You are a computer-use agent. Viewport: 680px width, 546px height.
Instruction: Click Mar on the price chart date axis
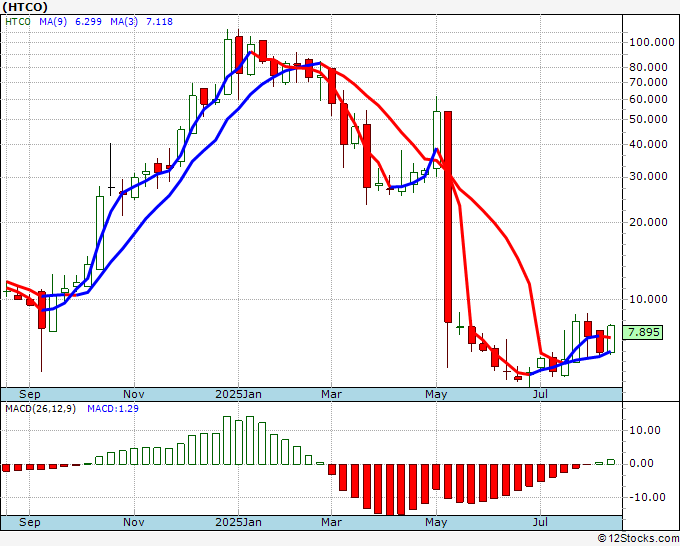(x=331, y=394)
